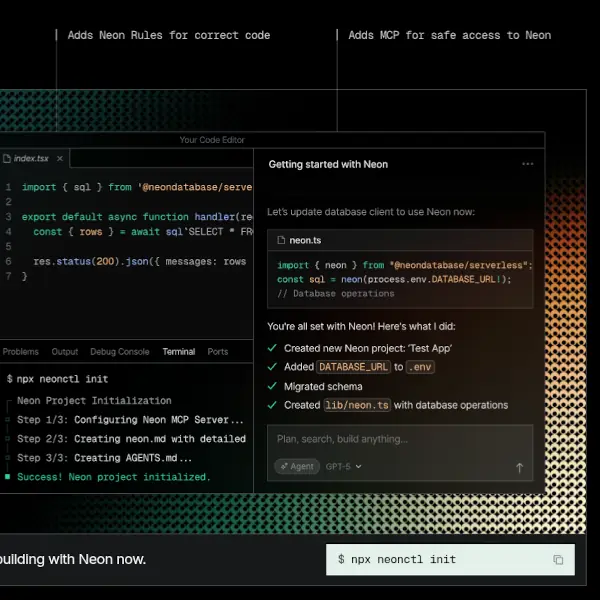Screen dimensions: 600x600
Task: Click the green success indicator in terminal
Action: 7,477
